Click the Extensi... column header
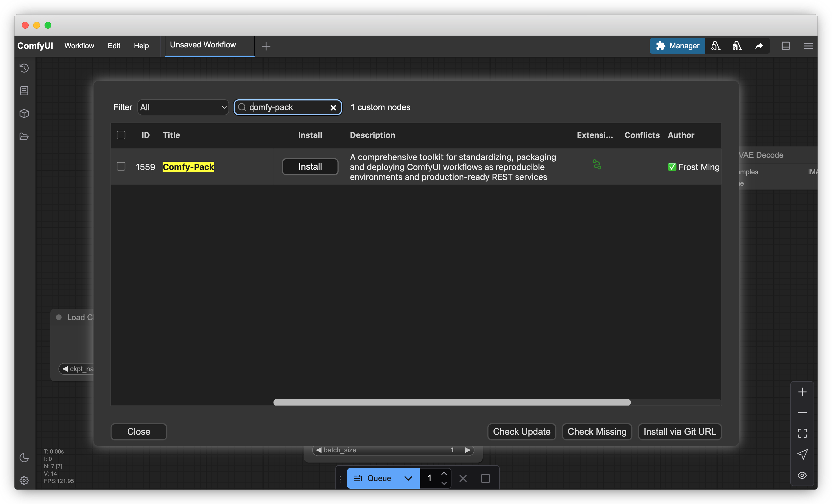This screenshot has width=832, height=504. pyautogui.click(x=594, y=135)
